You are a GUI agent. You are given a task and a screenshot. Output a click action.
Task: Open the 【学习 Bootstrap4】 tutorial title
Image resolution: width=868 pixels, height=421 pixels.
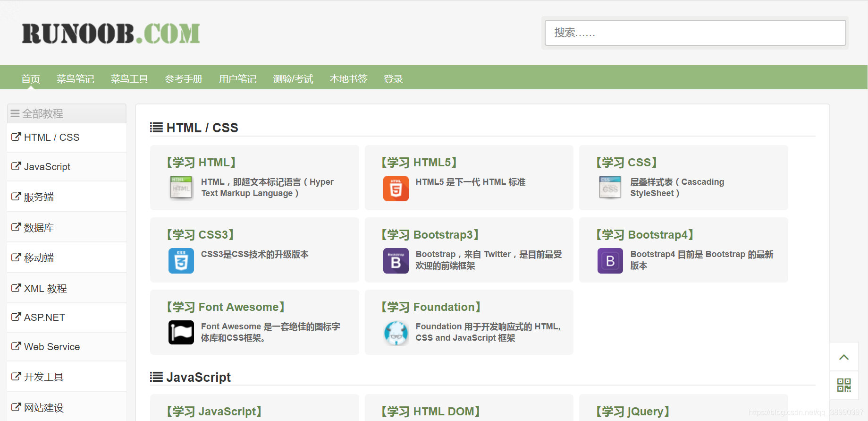645,235
